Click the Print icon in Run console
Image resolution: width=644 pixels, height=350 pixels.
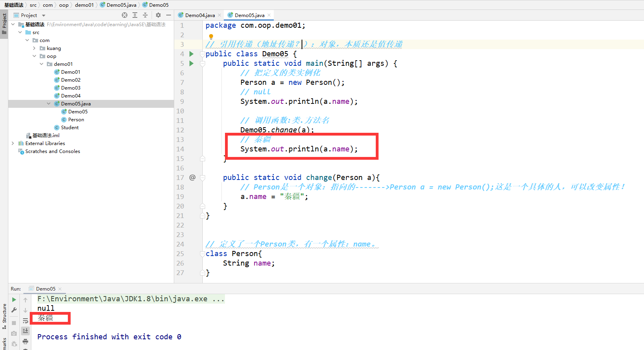(25, 341)
